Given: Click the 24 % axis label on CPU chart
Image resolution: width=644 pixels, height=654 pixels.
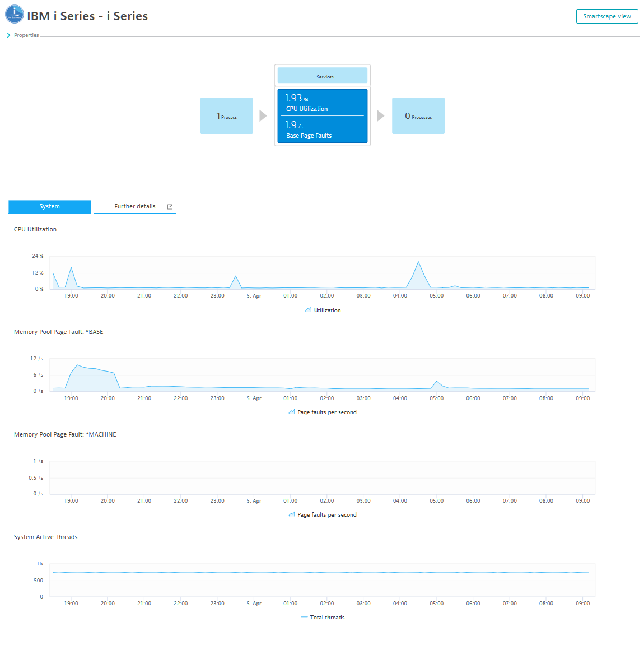Looking at the screenshot, I should coord(38,256).
